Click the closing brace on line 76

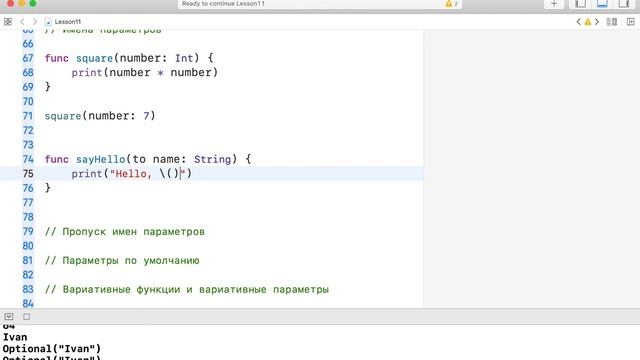(47, 188)
